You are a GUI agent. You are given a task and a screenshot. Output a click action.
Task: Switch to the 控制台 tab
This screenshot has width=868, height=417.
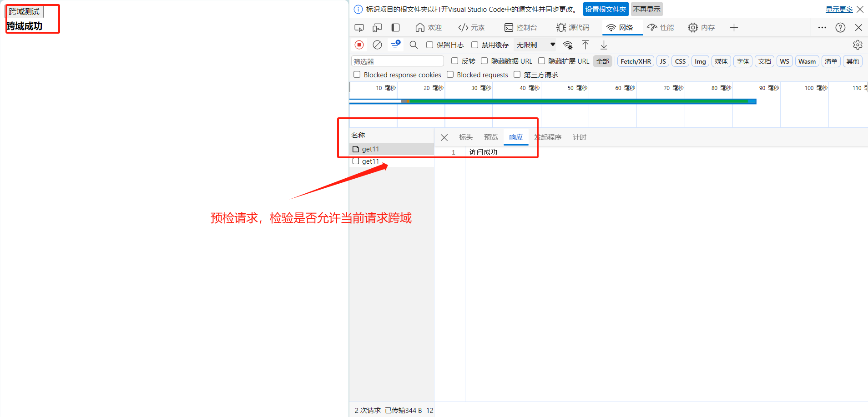click(x=521, y=28)
